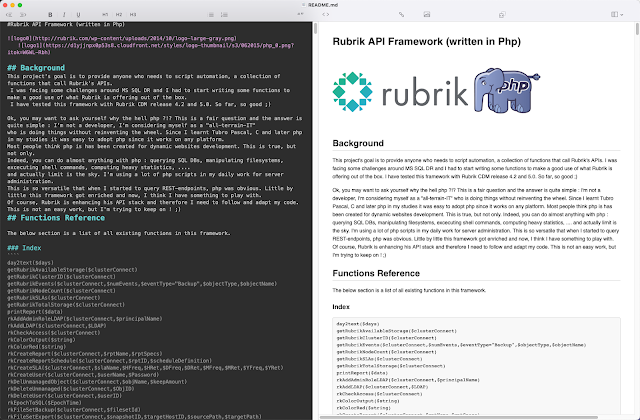
Task: Click the 'Rubrik API Framework' title in the preview
Action: pos(427,42)
